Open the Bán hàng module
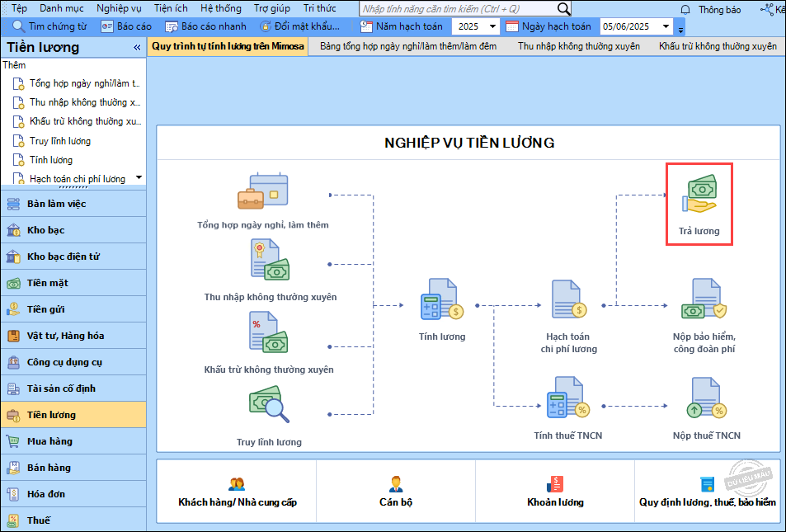This screenshot has height=532, width=786. pyautogui.click(x=73, y=468)
